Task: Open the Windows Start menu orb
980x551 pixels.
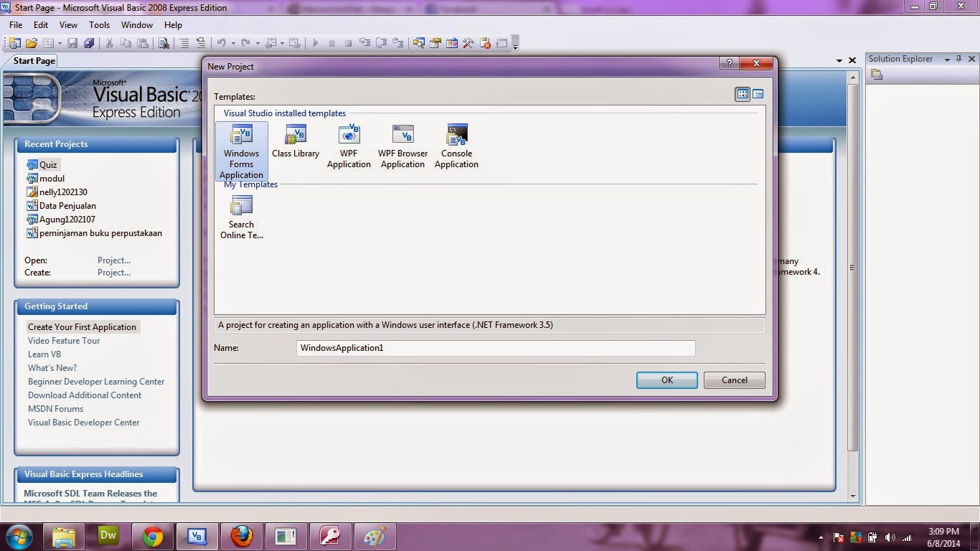Action: 19,537
